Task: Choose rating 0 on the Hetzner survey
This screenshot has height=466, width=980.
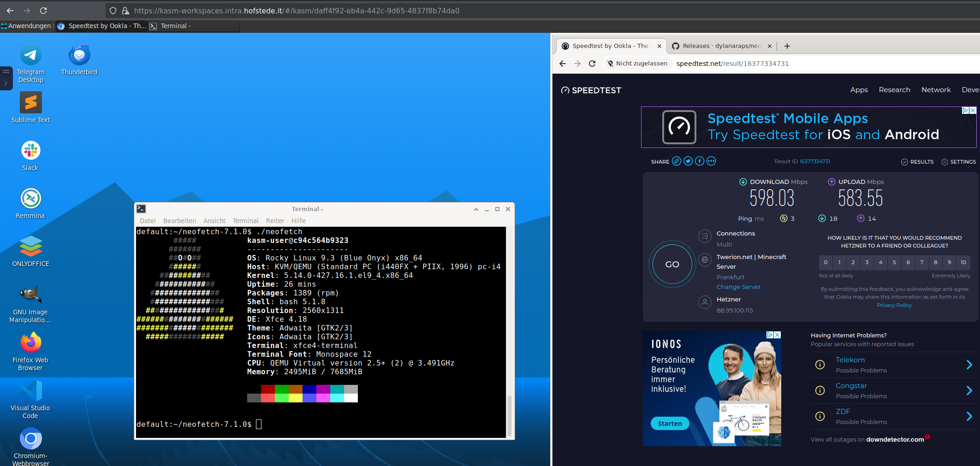Action: (x=826, y=262)
